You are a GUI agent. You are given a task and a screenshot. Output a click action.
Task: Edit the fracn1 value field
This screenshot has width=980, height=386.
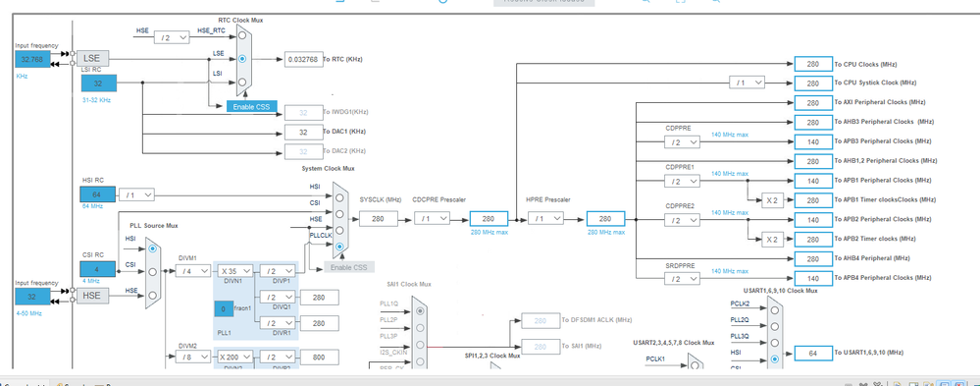[224, 308]
